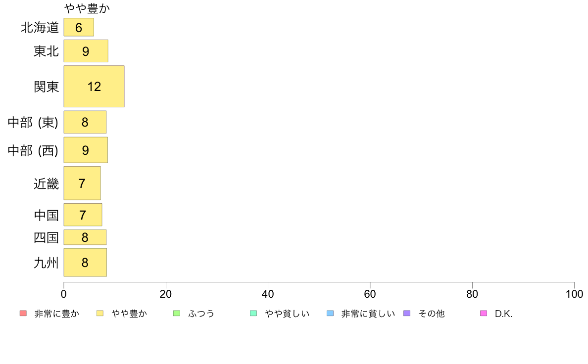Viewport: 588px width, 364px height.
Task: Click the D.K. legend text
Action: [x=504, y=314]
